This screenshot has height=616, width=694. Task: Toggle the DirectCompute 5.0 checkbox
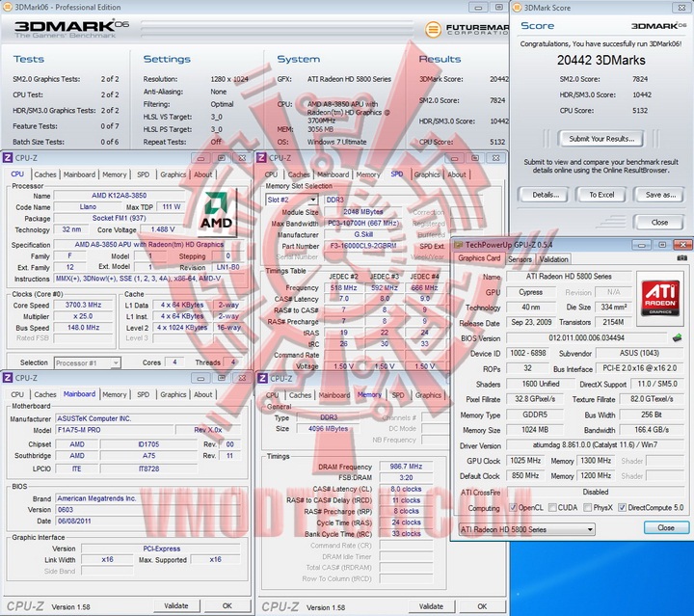[622, 508]
